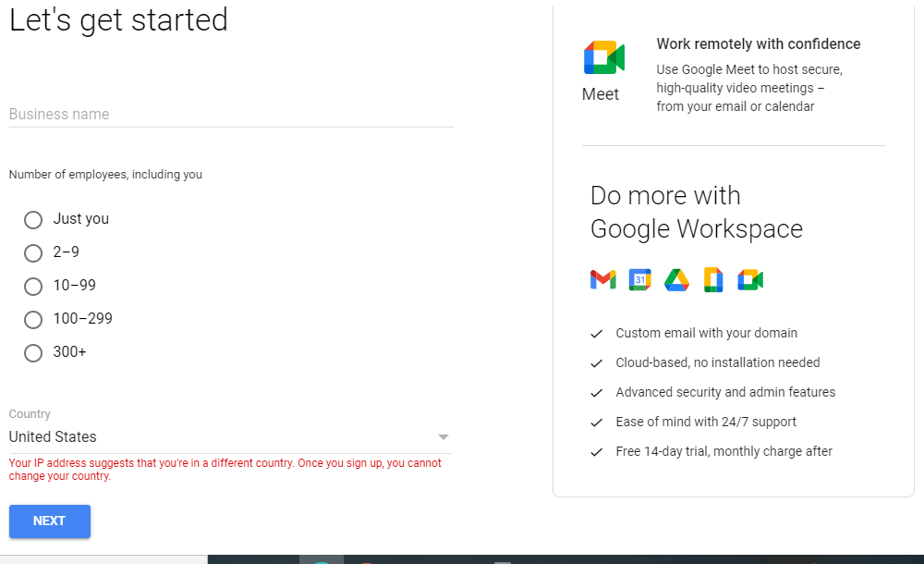Click checkmark beside 'Ease of mind with 24/7 support'
Screen dimensions: 924x564
coord(596,423)
